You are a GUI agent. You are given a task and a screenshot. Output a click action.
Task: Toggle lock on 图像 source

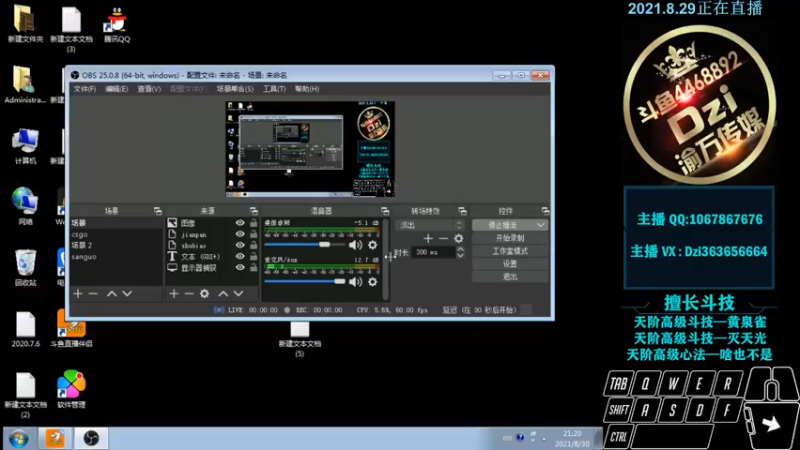(253, 223)
